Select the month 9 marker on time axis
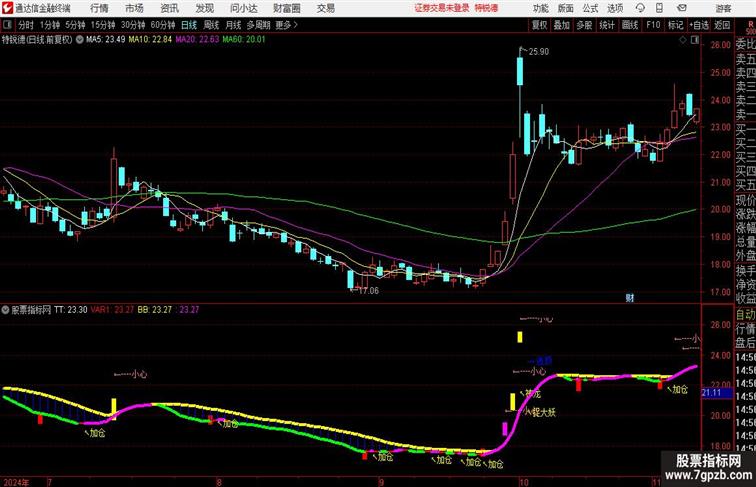This screenshot has height=487, width=756. click(x=381, y=482)
